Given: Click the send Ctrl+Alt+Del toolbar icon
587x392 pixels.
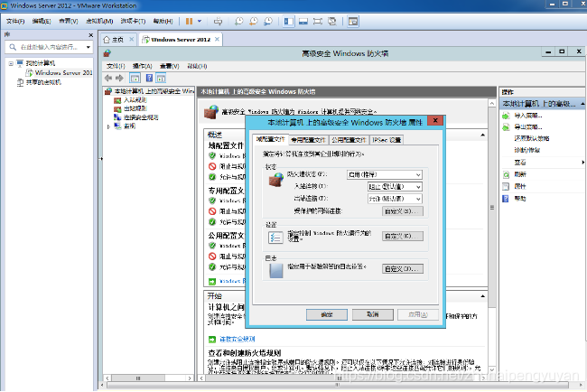Looking at the screenshot, I should coord(218,22).
